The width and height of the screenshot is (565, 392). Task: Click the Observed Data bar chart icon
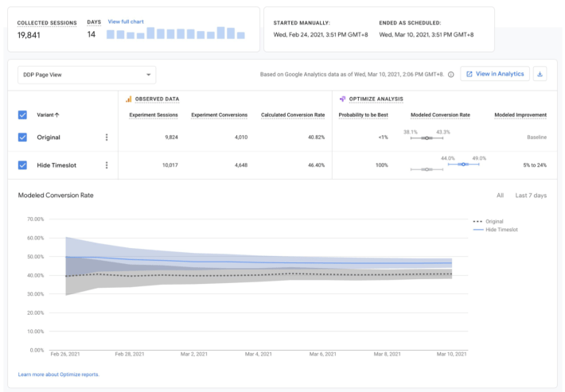(129, 99)
